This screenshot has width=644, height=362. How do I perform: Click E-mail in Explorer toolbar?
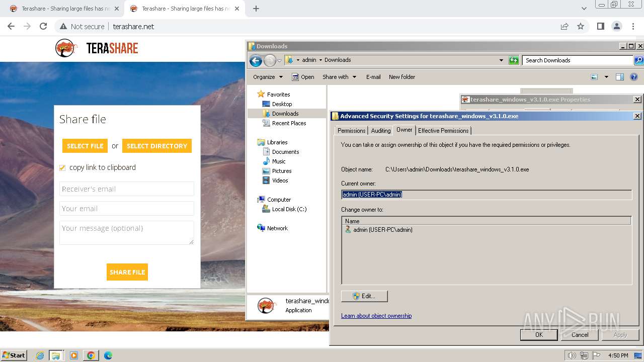(373, 77)
